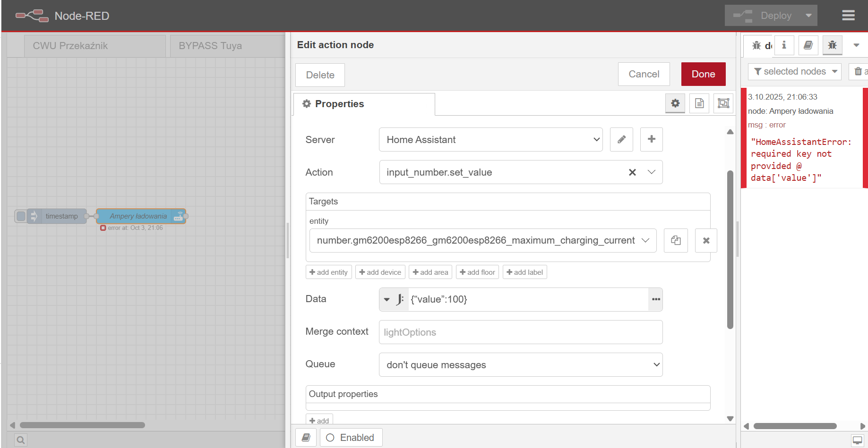The height and width of the screenshot is (448, 868).
Task: Toggle the timestamp inject node button
Action: (21, 216)
